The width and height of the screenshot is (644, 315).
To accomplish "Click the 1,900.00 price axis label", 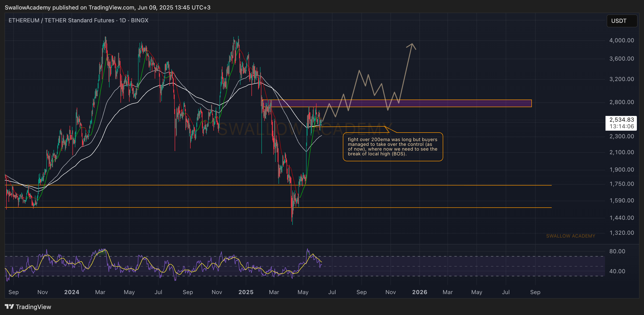I will point(621,170).
